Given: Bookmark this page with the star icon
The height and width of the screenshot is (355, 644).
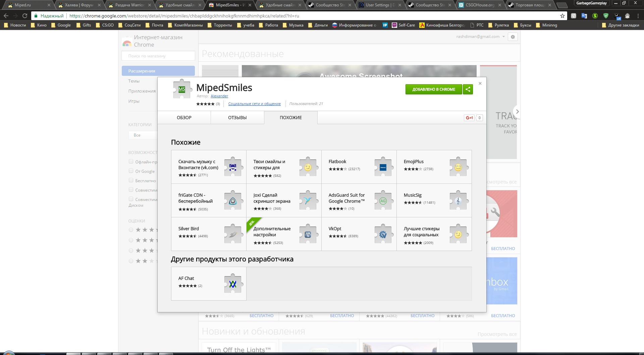Looking at the screenshot, I should (562, 16).
